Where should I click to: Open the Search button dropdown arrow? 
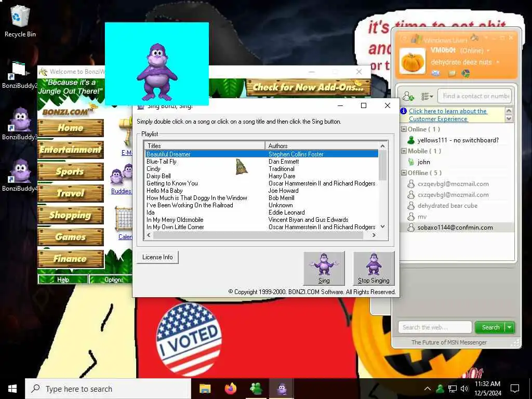pyautogui.click(x=510, y=327)
